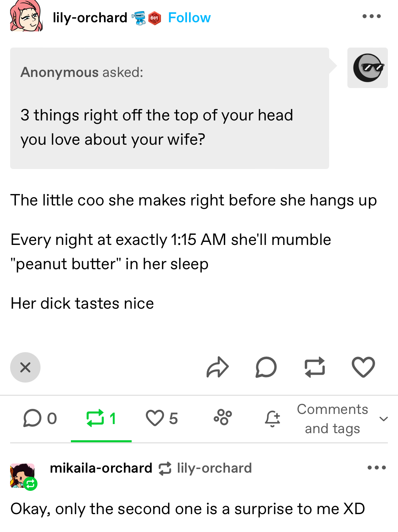Like the post with the heart icon
The height and width of the screenshot is (532, 398).
click(x=363, y=367)
